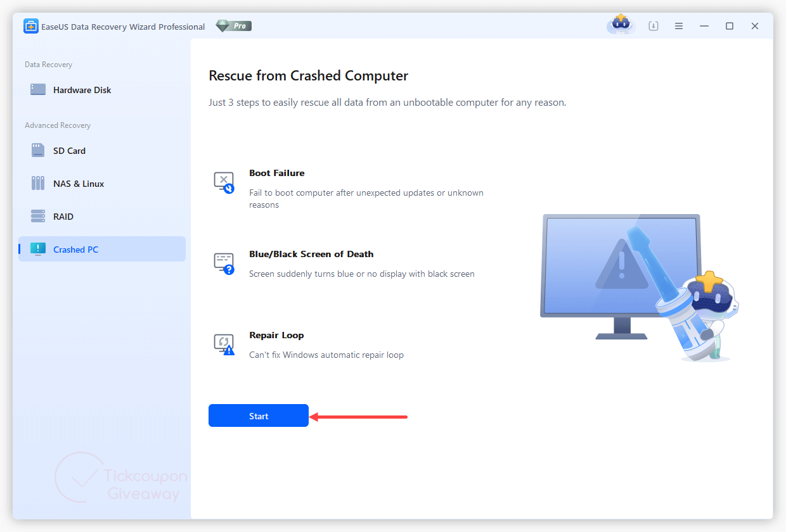The width and height of the screenshot is (786, 532).
Task: Switch to RAID recovery section
Action: click(x=63, y=217)
